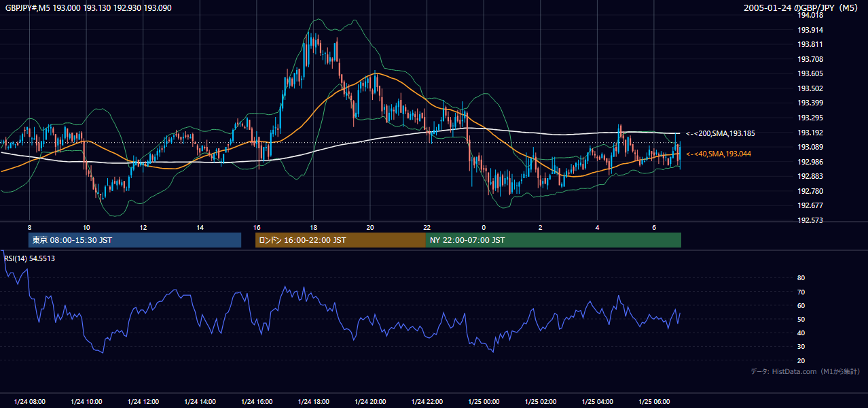Click price axis label 193.089
Screen dimensions: 868x408
click(x=810, y=148)
